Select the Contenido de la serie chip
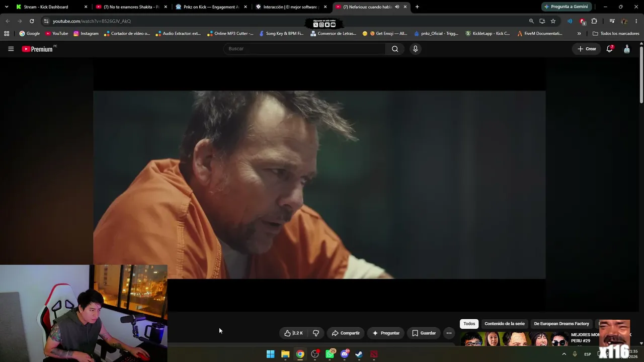The image size is (644, 362). [x=504, y=324]
